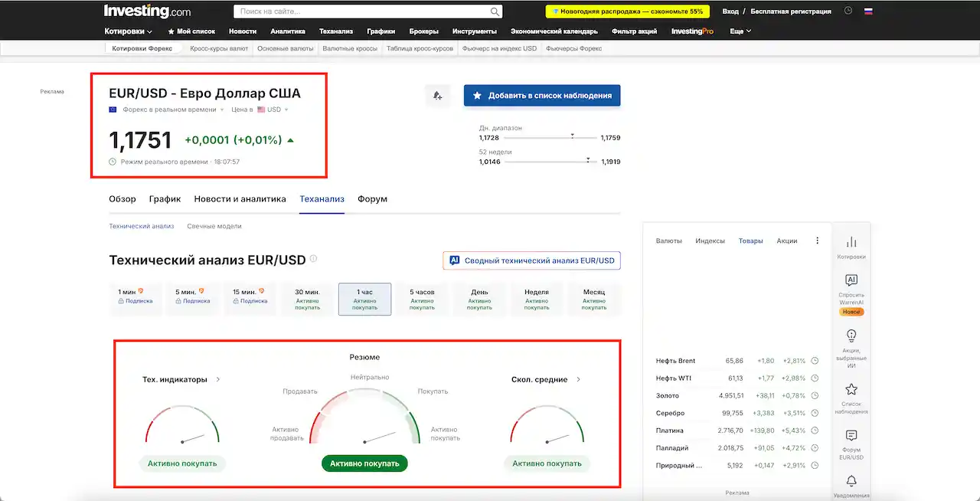This screenshot has width=980, height=501.
Task: Open the Новости и аналитика tab
Action: tap(240, 199)
